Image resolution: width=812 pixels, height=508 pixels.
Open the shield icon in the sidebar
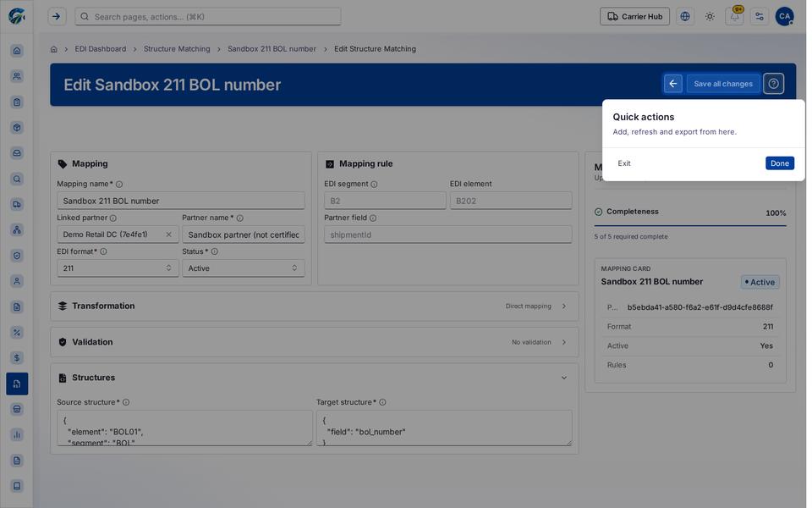coord(17,256)
